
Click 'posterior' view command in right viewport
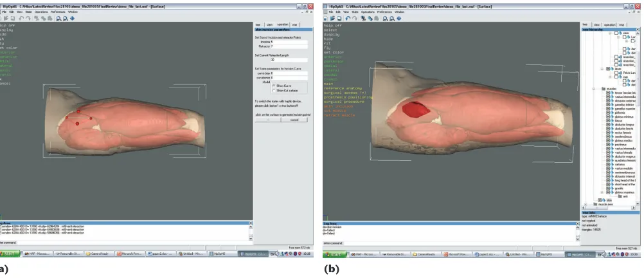(334, 61)
